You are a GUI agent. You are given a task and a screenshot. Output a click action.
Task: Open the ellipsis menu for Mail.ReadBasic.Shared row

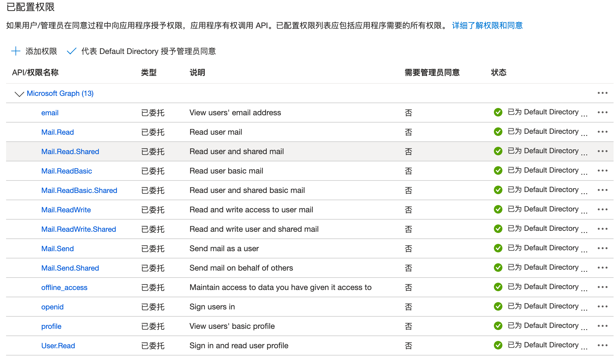coord(602,190)
